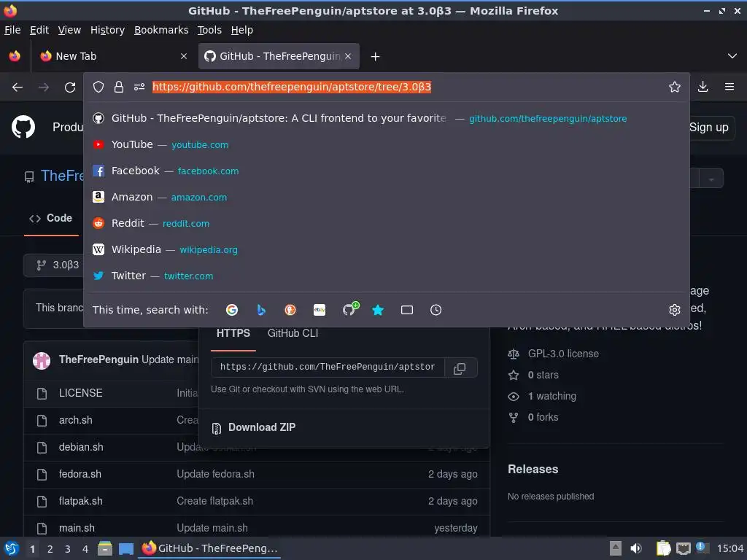747x560 pixels.
Task: Open site security padlock icon
Action: (x=119, y=87)
